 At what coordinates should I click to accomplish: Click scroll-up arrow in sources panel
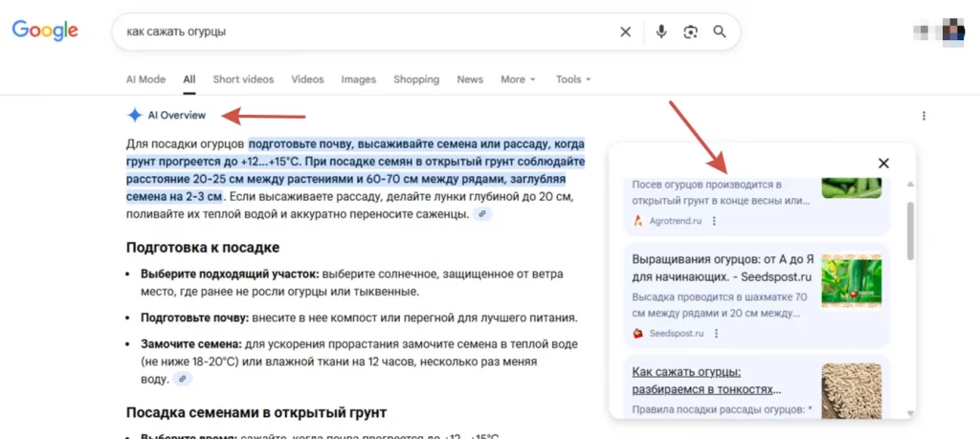[910, 185]
